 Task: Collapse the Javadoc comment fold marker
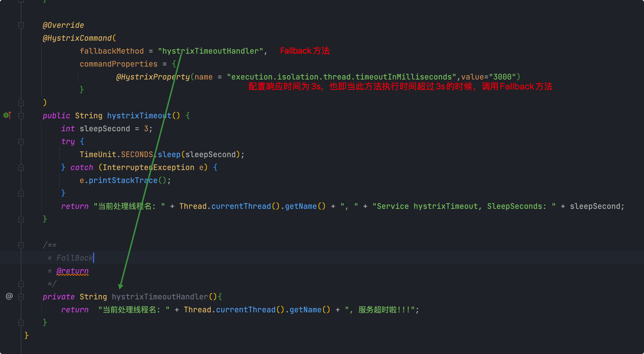coord(21,245)
